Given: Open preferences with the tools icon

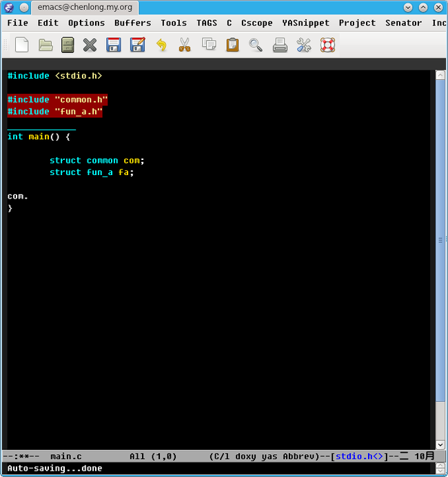Looking at the screenshot, I should pos(304,45).
